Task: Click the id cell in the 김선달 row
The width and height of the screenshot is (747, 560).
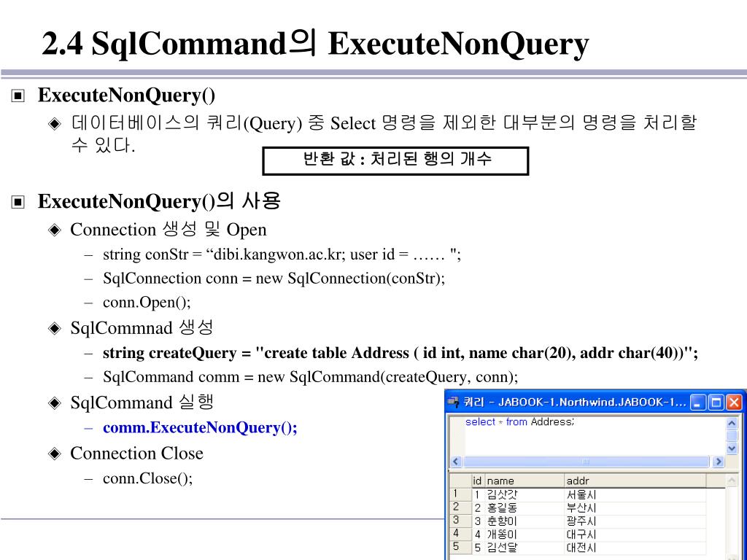Action: pos(477,548)
